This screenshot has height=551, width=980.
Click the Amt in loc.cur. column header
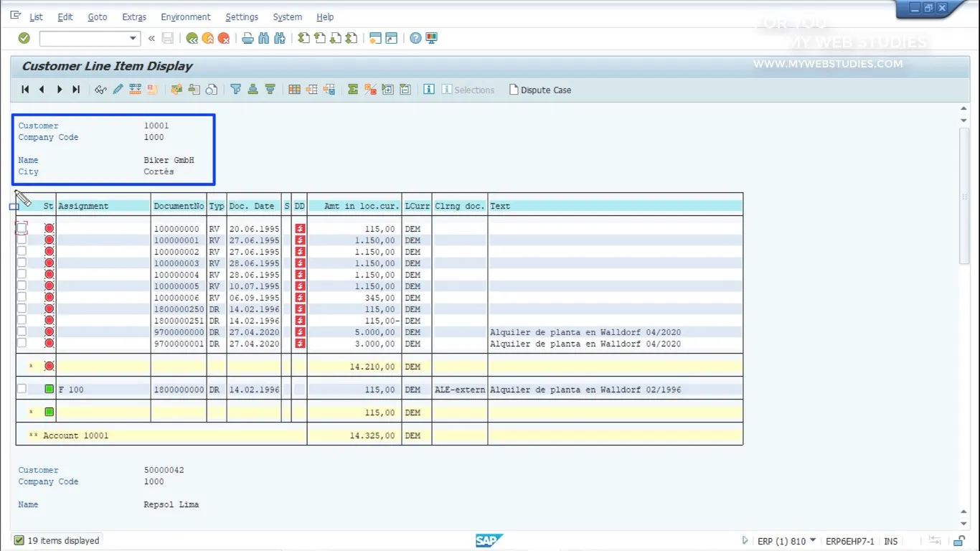pos(354,206)
